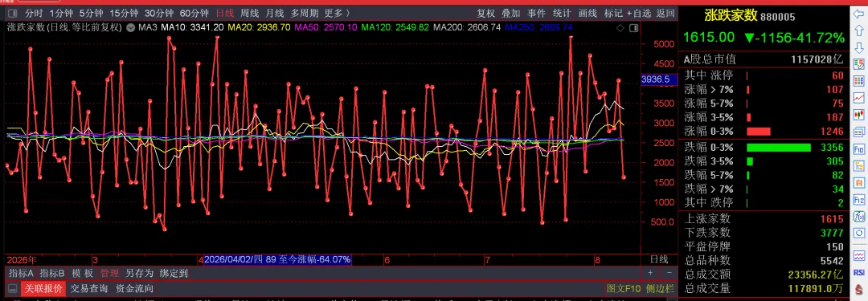The height and width of the screenshot is (301, 868).
Task: Add to watchlist with +自选
Action: [640, 14]
